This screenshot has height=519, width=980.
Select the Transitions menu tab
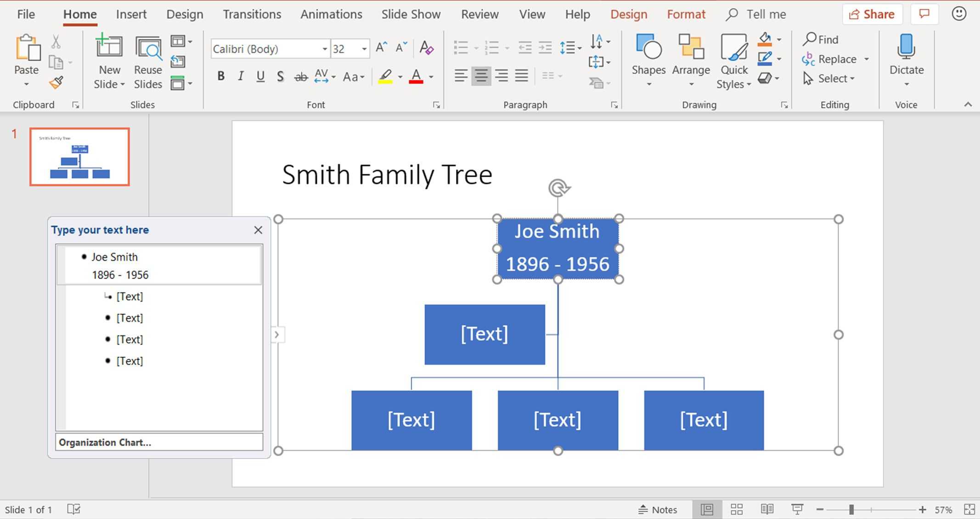click(252, 14)
